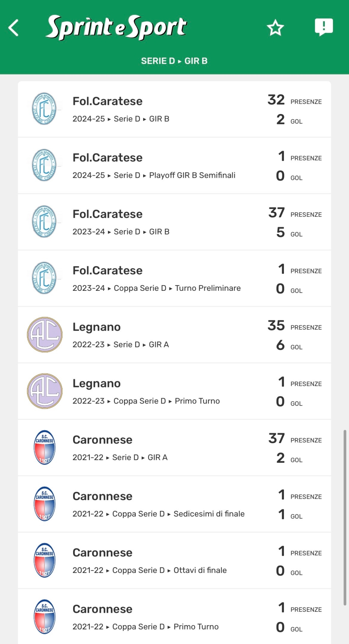Viewport: 349px width, 644px height.
Task: Click the Sprint e Sport logo
Action: point(116,27)
